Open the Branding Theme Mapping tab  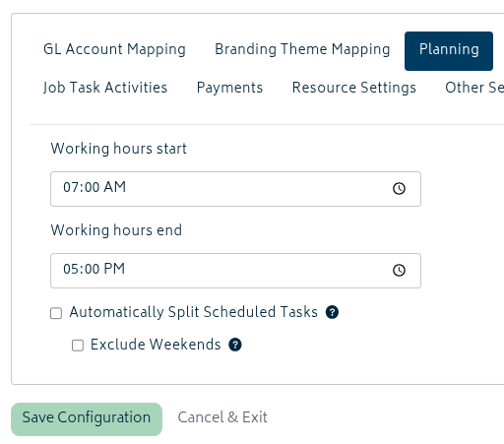(302, 49)
